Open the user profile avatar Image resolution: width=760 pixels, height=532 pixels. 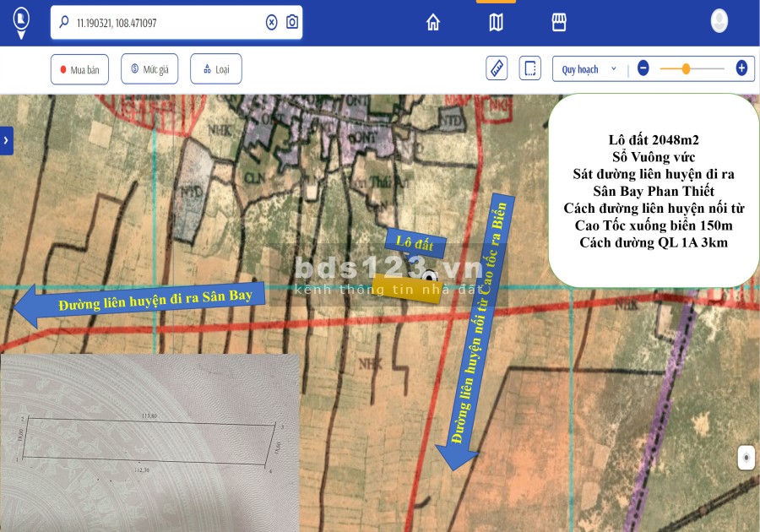tap(719, 21)
